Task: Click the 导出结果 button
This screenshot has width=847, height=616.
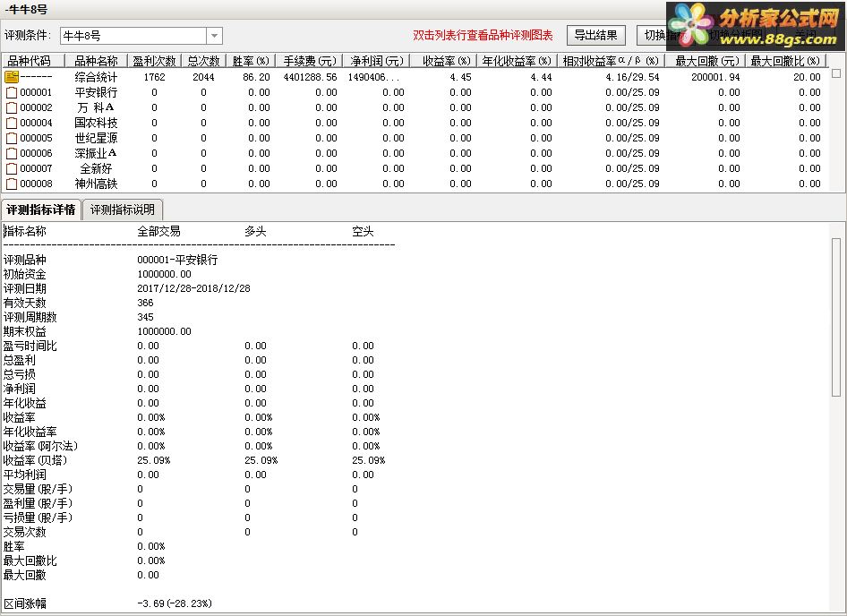Action: [595, 36]
